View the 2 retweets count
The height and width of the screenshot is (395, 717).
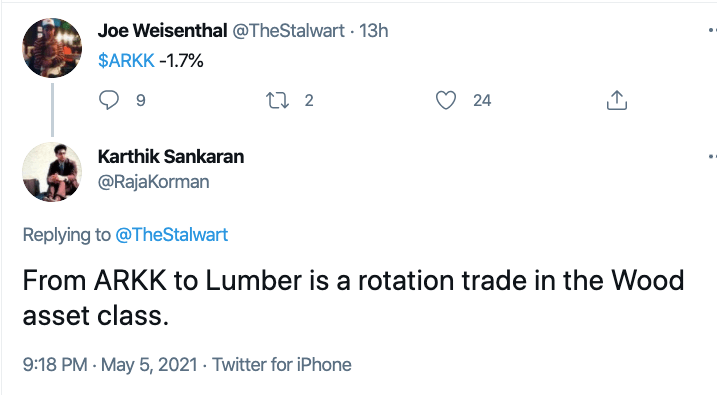(x=309, y=101)
